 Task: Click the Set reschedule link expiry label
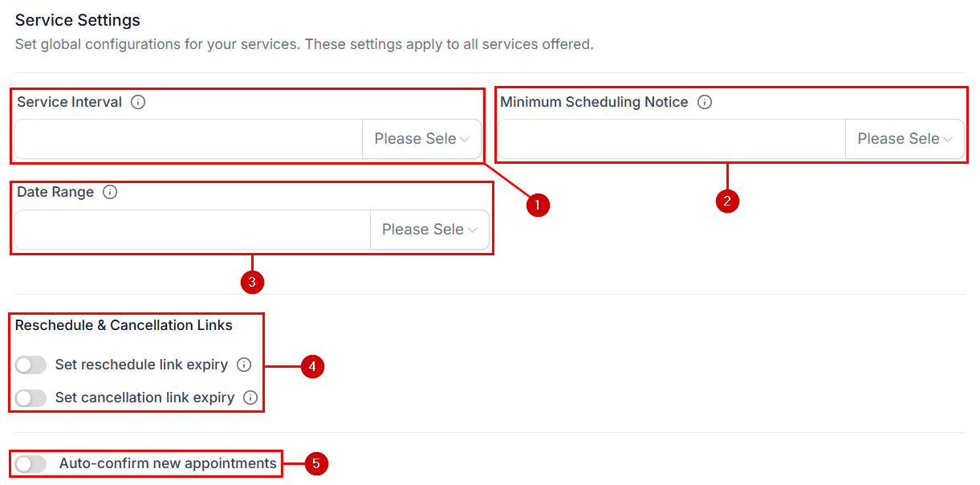pyautogui.click(x=140, y=365)
